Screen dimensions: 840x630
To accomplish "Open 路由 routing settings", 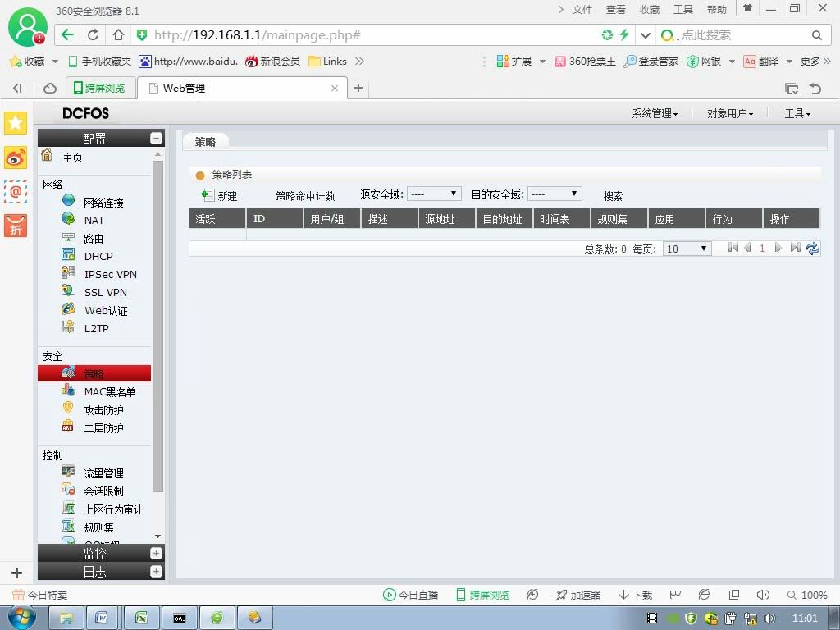I will pos(94,239).
